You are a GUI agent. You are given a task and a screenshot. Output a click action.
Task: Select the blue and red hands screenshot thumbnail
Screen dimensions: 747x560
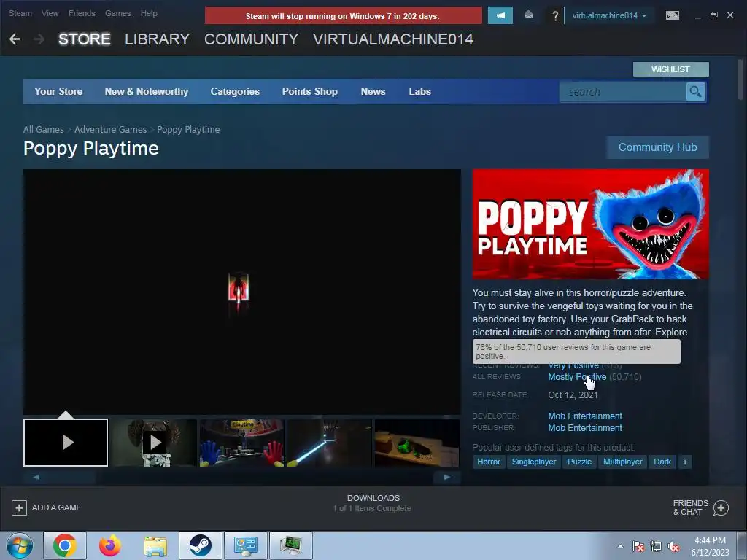tap(241, 443)
